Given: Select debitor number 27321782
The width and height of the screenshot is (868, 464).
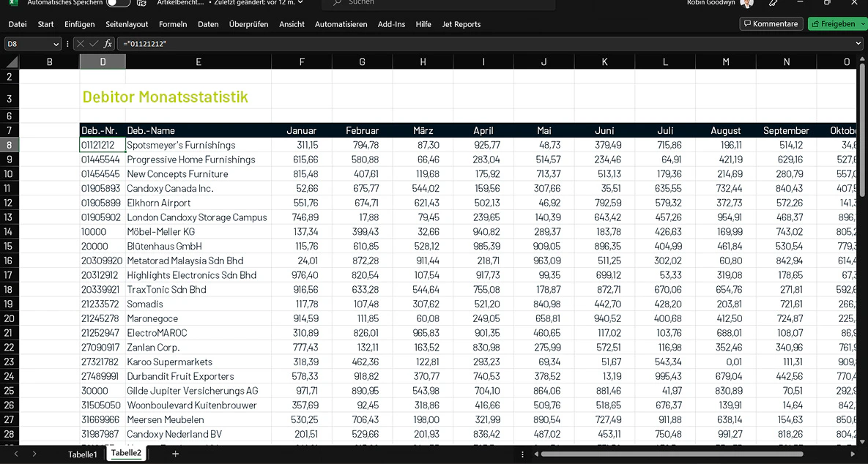Looking at the screenshot, I should click(x=103, y=362).
